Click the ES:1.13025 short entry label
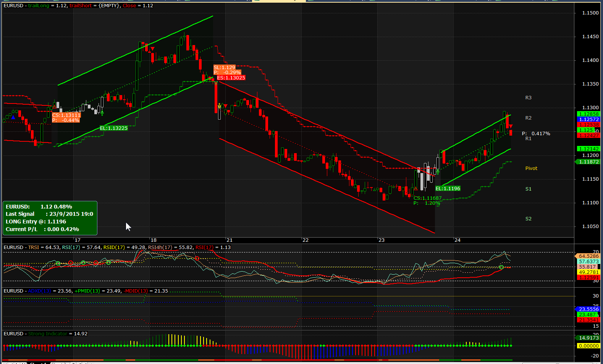603x364 pixels. tap(231, 78)
